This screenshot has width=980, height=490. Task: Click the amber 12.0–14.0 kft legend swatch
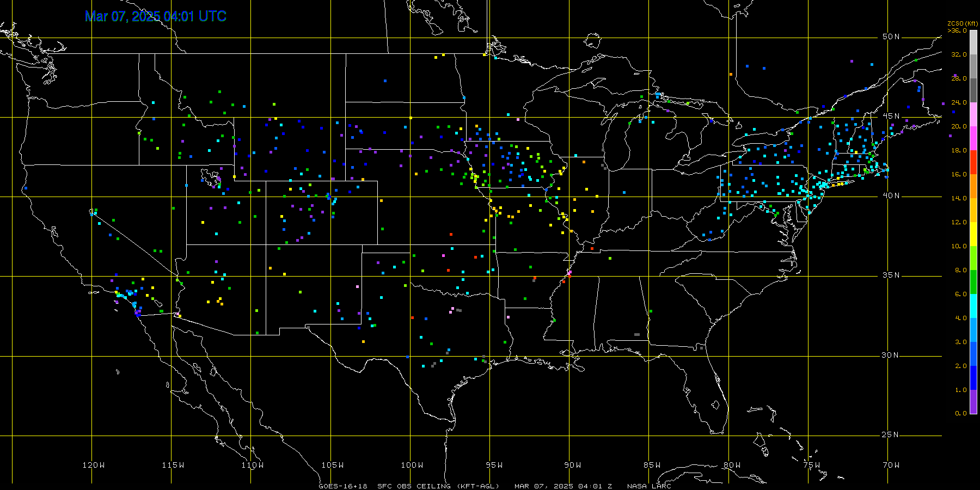(x=973, y=210)
